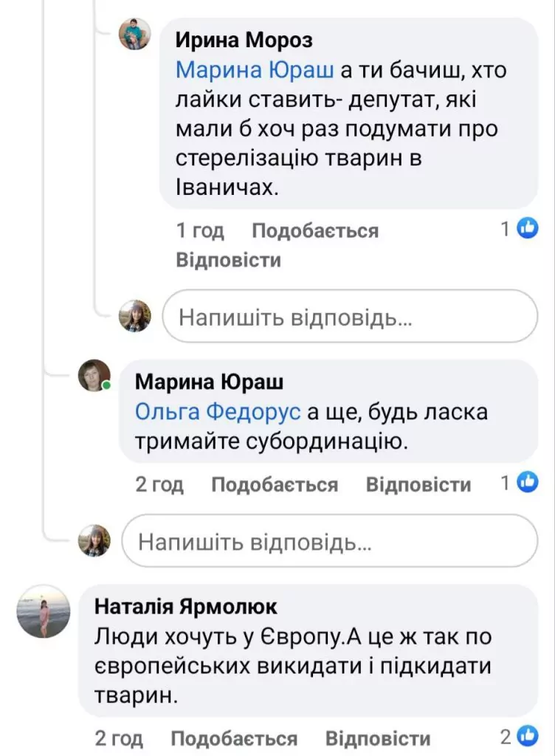Focus the upper Напишіть відповідь reply field
Image resolution: width=555 pixels, height=756 pixels.
pos(350,317)
